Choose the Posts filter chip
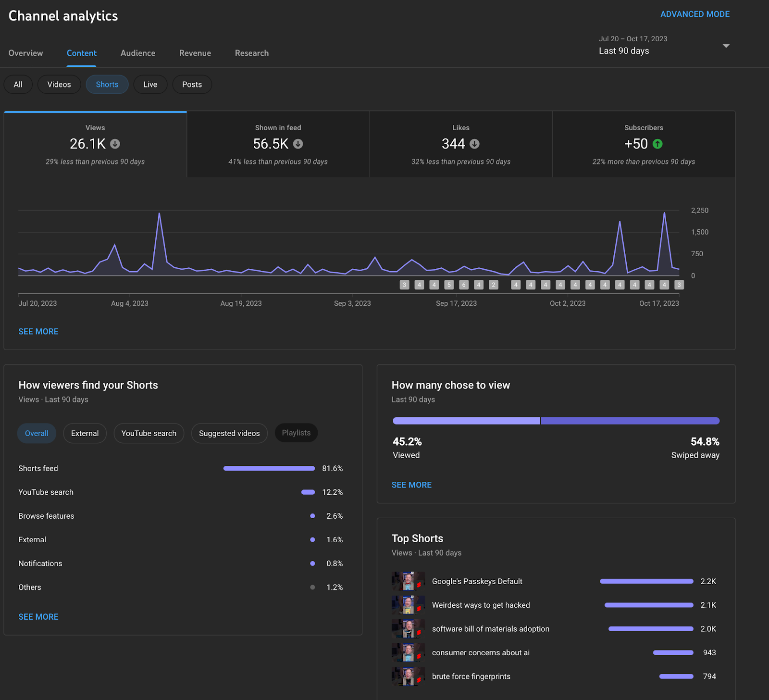Screen dimensions: 769x700 coord(192,85)
